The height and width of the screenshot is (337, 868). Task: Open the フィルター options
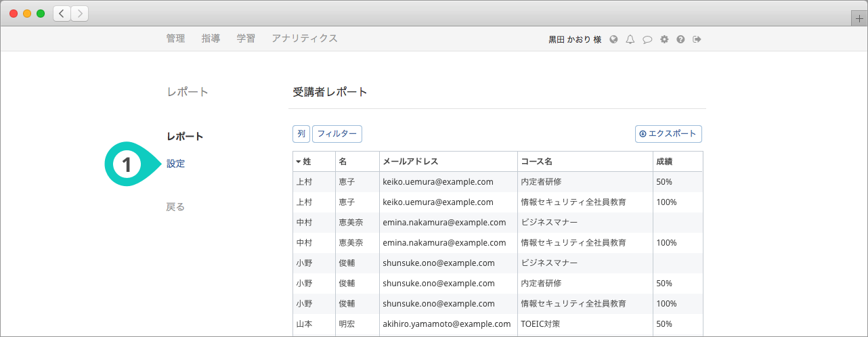tap(337, 134)
